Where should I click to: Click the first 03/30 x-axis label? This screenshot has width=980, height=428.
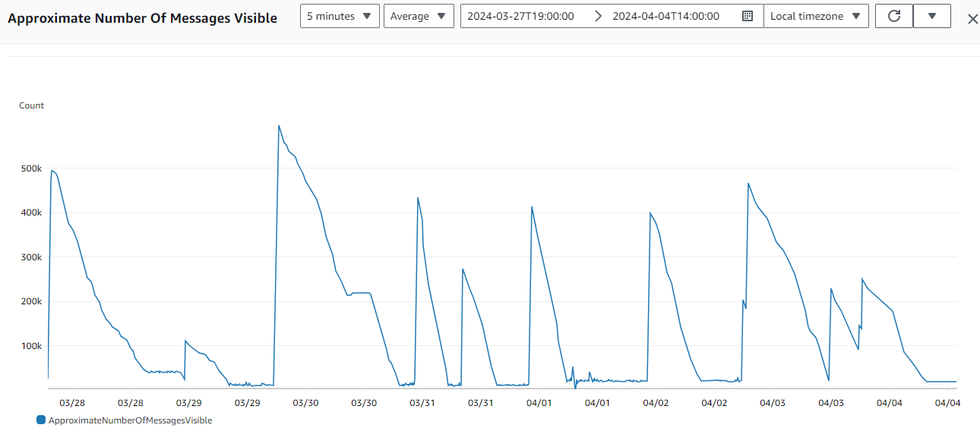pos(305,403)
